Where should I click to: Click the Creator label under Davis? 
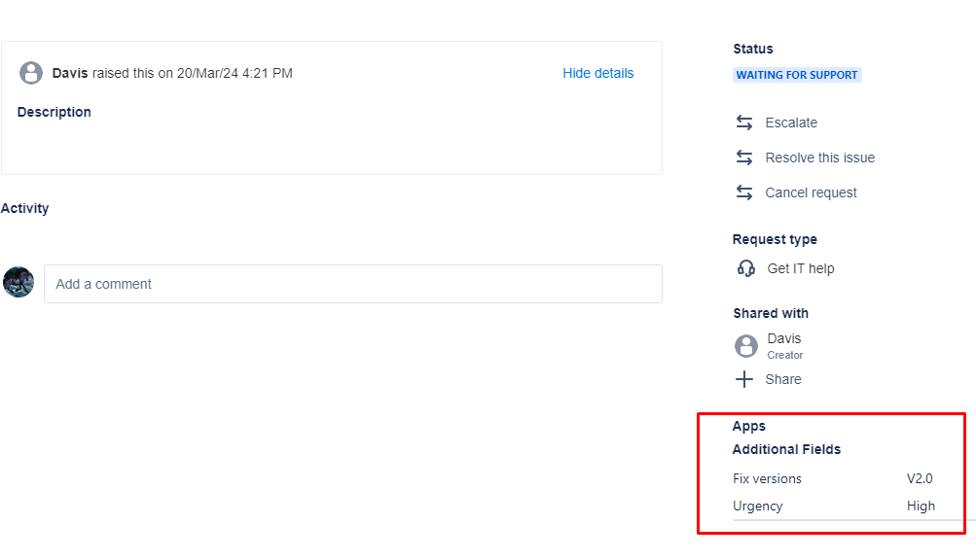[785, 355]
